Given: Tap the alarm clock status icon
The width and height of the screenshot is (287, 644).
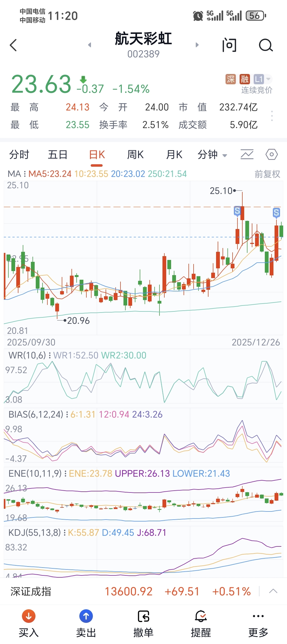Looking at the screenshot, I should (198, 16).
